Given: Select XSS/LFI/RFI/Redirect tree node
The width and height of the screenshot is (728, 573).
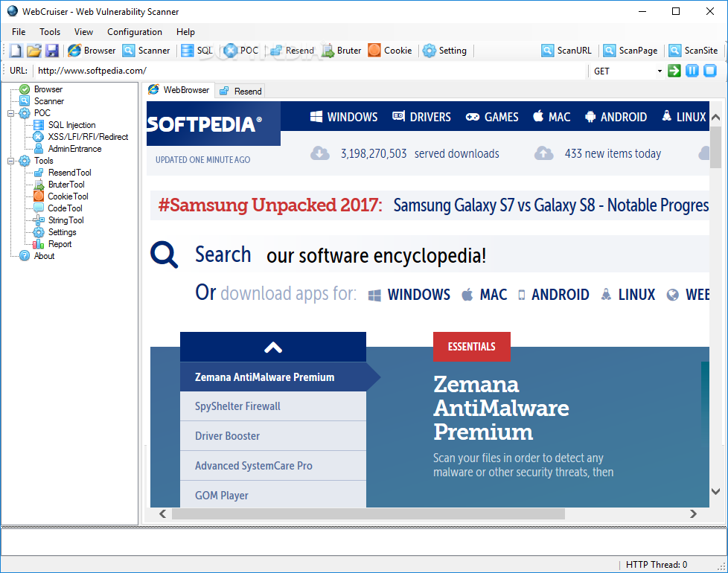Looking at the screenshot, I should coord(88,137).
